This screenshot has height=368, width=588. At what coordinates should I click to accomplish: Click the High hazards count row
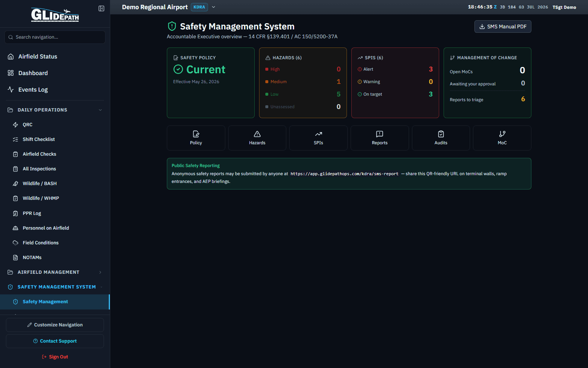[303, 69]
